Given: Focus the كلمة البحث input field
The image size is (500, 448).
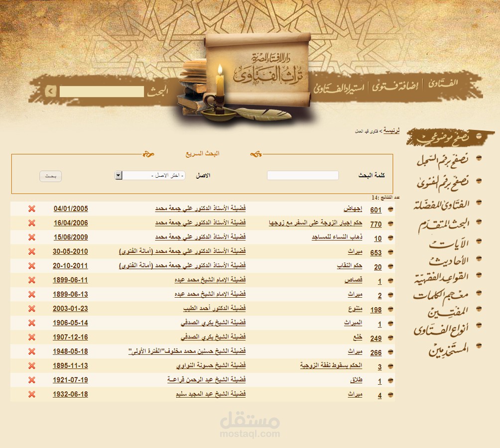Looking at the screenshot, I should tap(303, 176).
